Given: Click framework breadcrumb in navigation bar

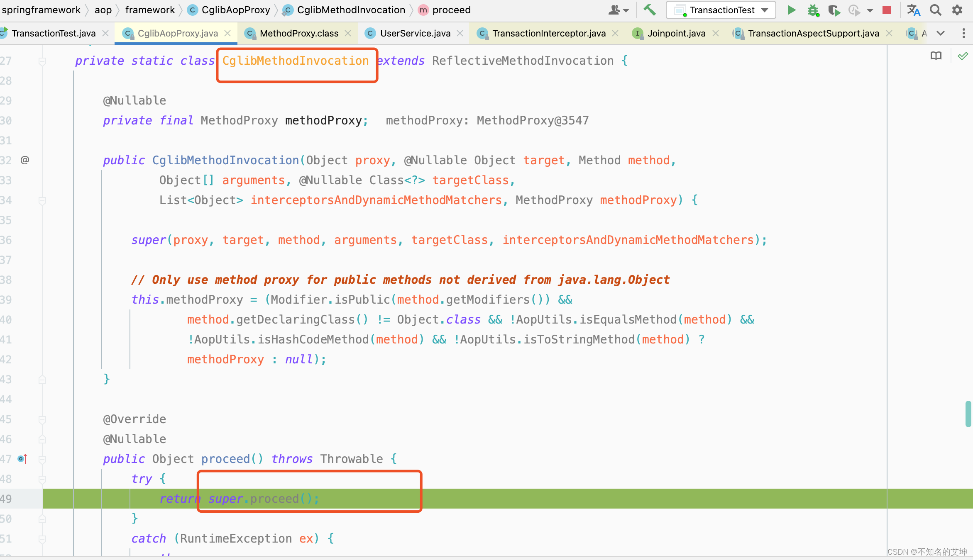Looking at the screenshot, I should point(150,10).
